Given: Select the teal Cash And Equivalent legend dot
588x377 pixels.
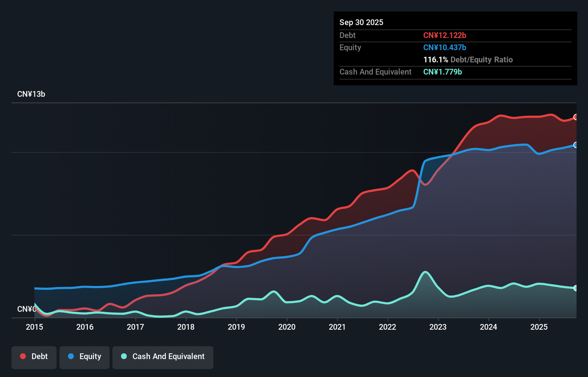Looking at the screenshot, I should [124, 356].
